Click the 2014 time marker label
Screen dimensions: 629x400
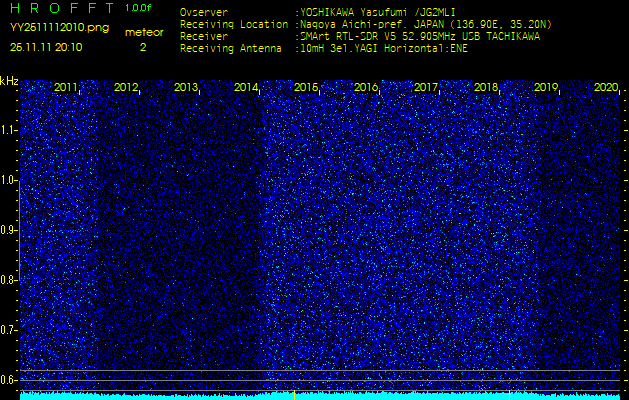(246, 87)
